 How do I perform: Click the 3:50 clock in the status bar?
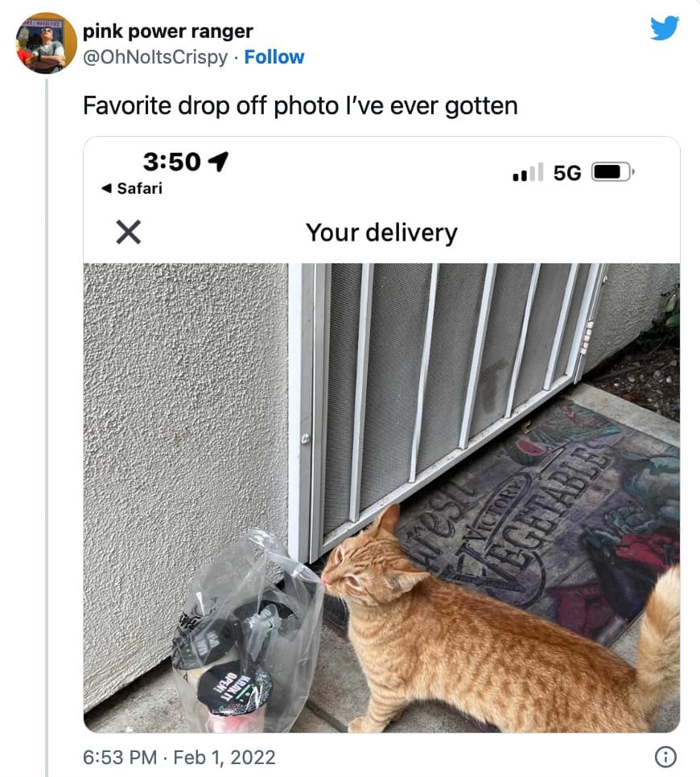point(171,162)
